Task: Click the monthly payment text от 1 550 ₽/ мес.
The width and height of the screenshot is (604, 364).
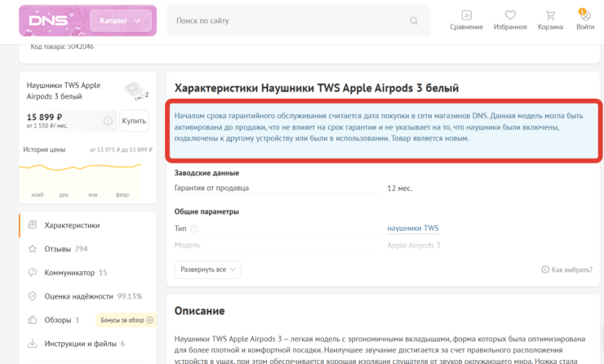Action: (47, 126)
